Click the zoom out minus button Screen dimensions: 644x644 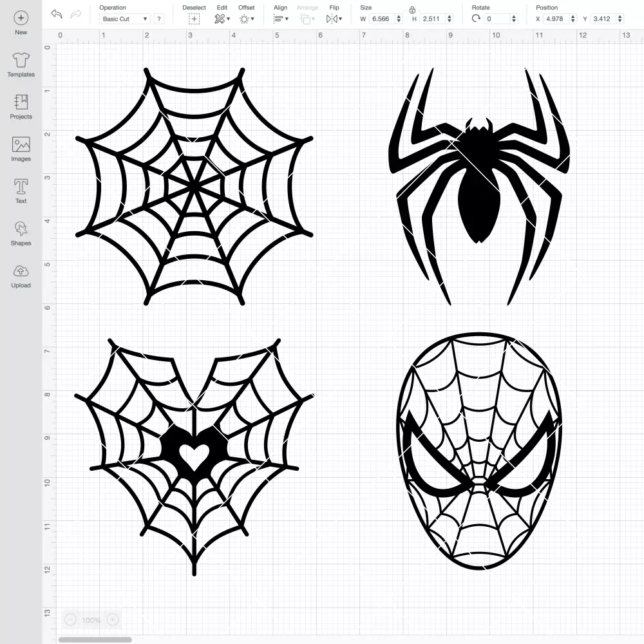pos(70,620)
